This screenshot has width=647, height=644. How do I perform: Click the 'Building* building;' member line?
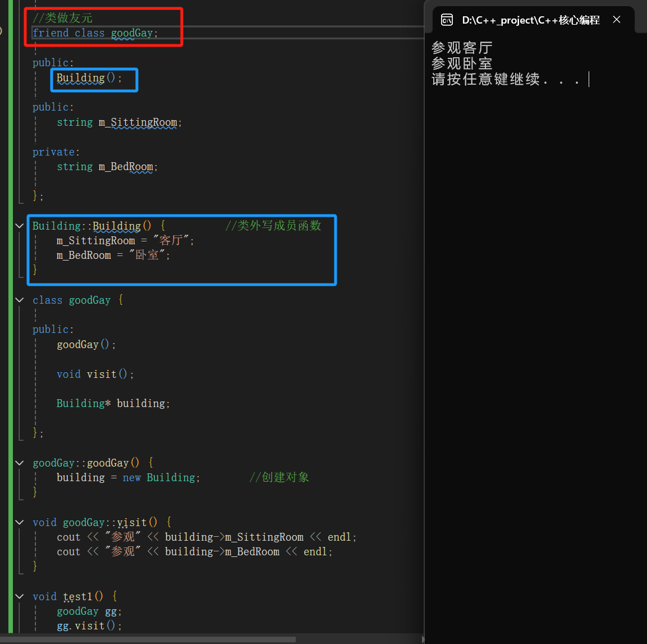113,404
